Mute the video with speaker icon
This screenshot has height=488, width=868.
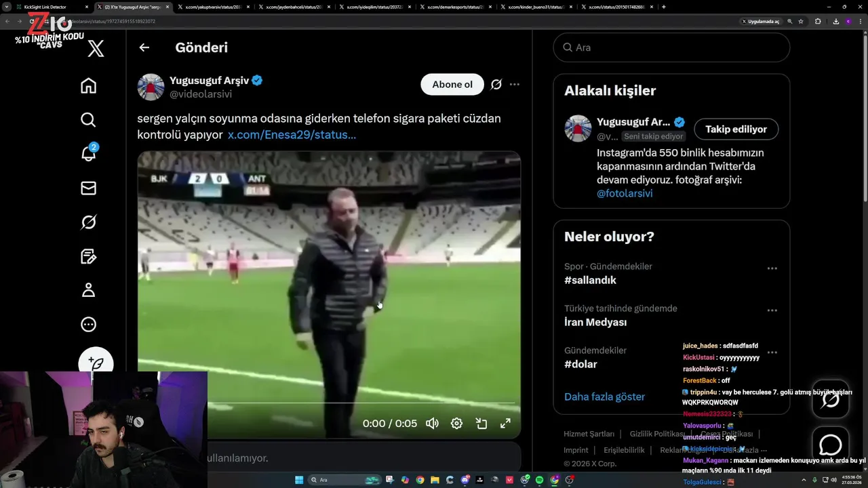[x=432, y=424]
